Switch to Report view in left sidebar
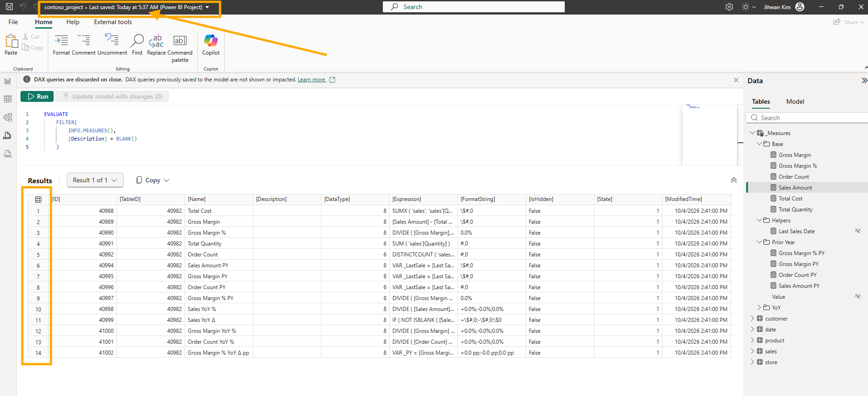This screenshot has width=868, height=396. pyautogui.click(x=8, y=81)
